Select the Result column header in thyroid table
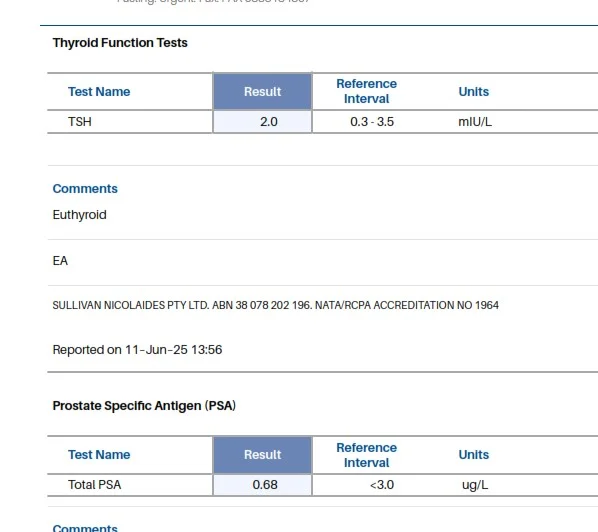Screen dimensions: 598x532 coord(262,92)
